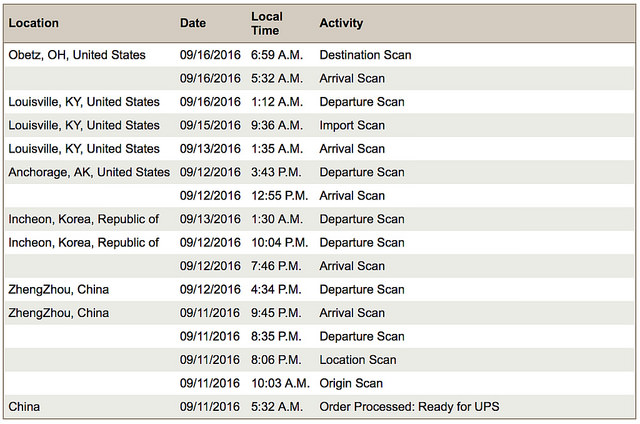Screen dimensions: 640x424
Task: Click the Activity column header
Action: tap(341, 23)
